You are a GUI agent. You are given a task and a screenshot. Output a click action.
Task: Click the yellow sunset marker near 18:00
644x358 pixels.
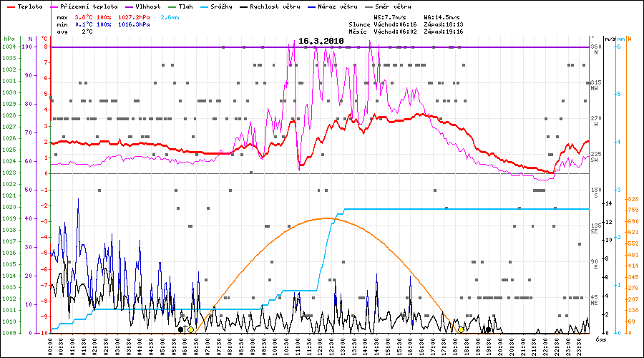point(461,330)
